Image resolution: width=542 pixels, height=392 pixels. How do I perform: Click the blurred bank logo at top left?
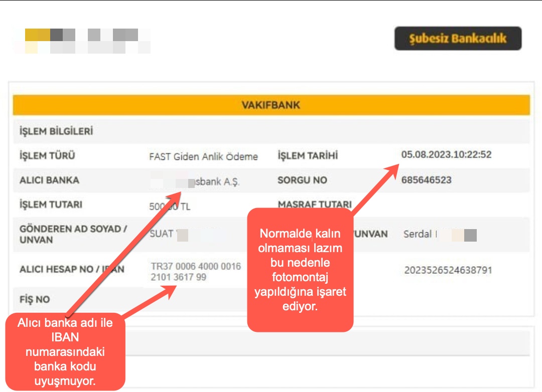[82, 41]
